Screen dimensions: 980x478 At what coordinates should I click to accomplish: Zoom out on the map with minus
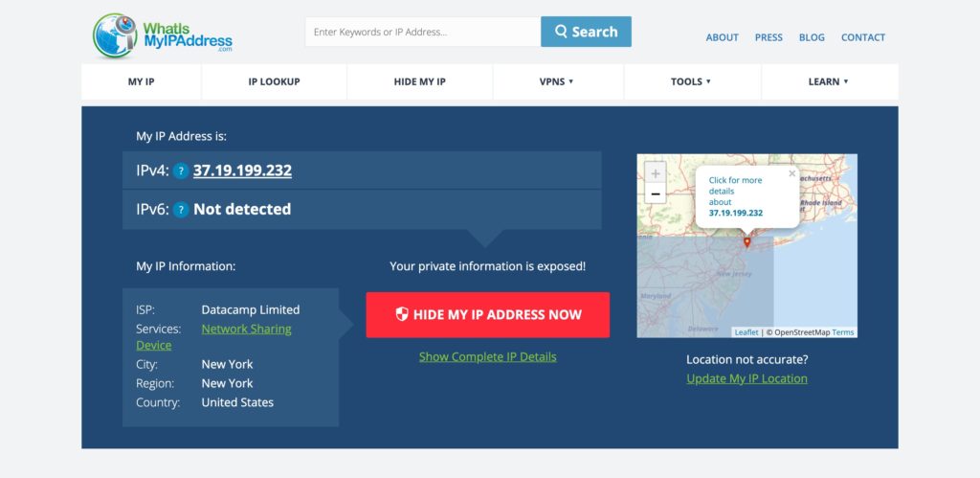(655, 193)
